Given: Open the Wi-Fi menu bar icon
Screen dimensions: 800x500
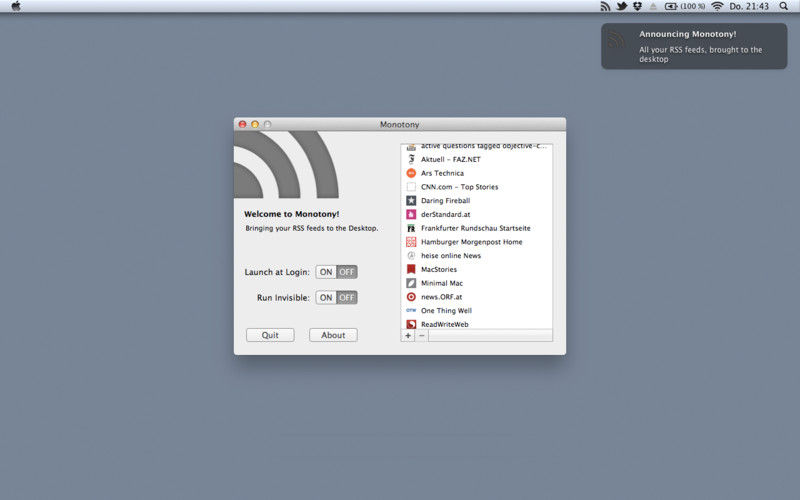Looking at the screenshot, I should pos(717,6).
